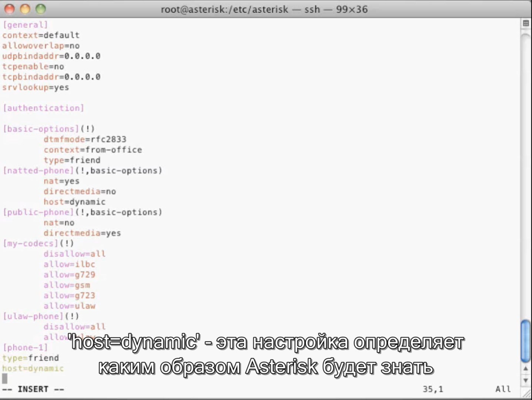Viewport: 532px width, 400px height.
Task: Click the 35,1 cursor position indicator
Action: pos(433,389)
